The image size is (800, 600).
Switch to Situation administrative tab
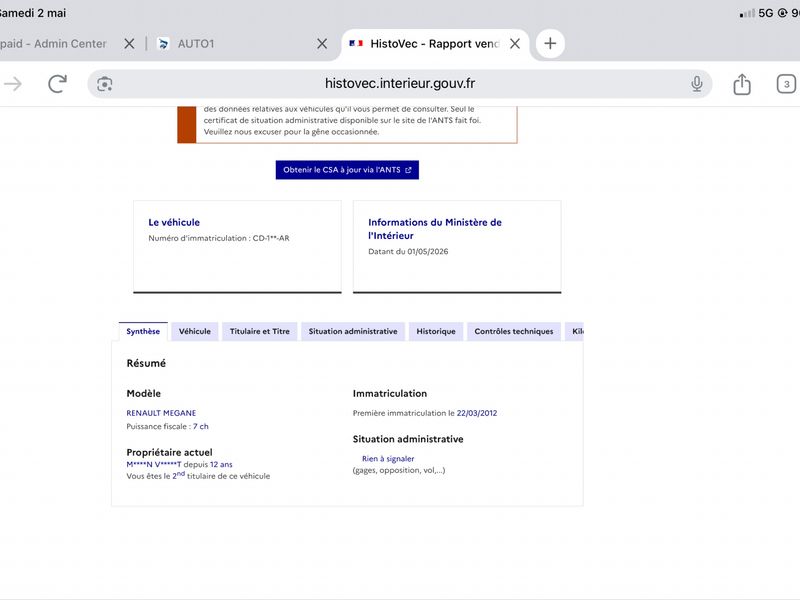(x=353, y=332)
